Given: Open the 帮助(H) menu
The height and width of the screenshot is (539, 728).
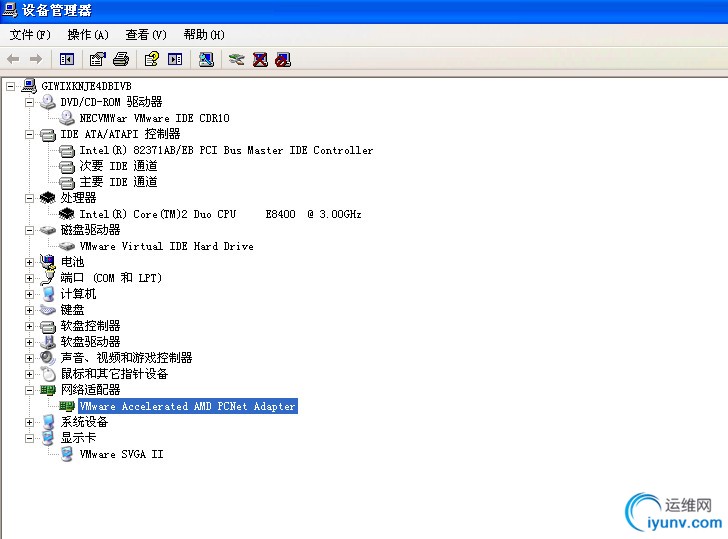Looking at the screenshot, I should pos(204,35).
